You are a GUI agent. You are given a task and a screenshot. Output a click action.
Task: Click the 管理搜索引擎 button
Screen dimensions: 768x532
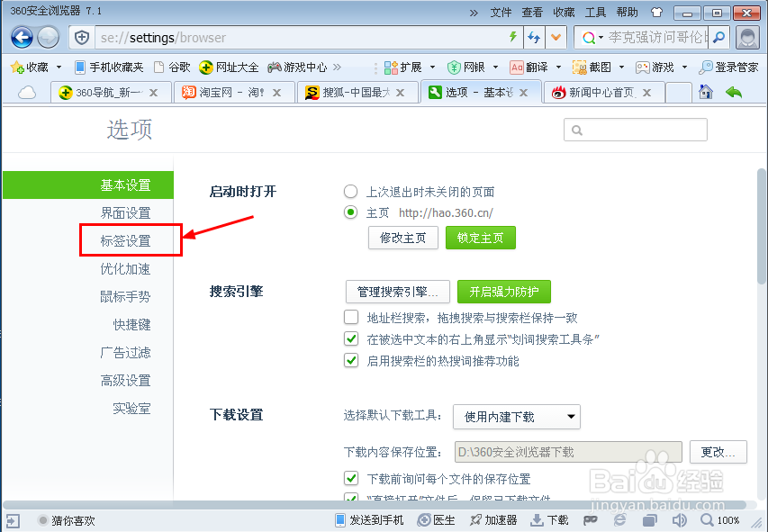coord(398,292)
